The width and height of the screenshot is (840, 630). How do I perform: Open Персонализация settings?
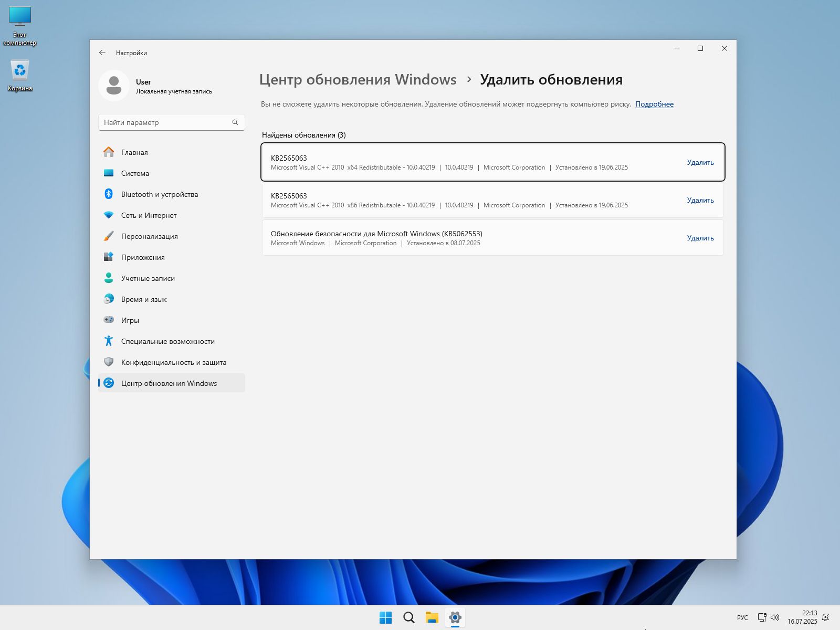(172, 236)
